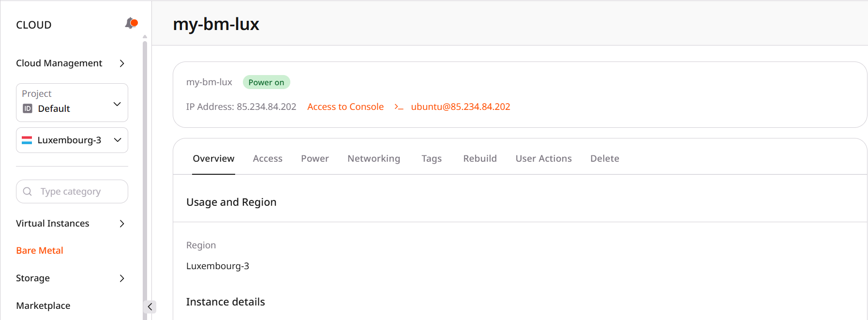
Task: Collapse the sidebar with the arrow button
Action: pyautogui.click(x=150, y=306)
